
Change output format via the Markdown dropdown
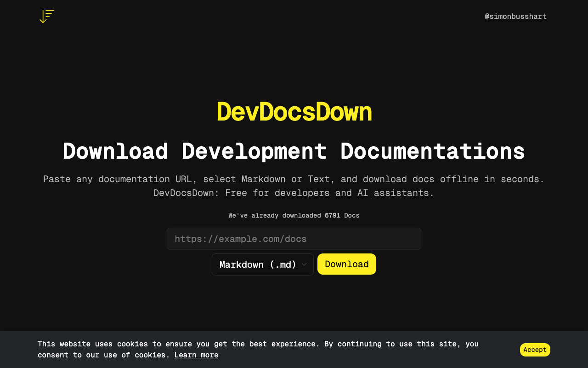click(x=262, y=264)
